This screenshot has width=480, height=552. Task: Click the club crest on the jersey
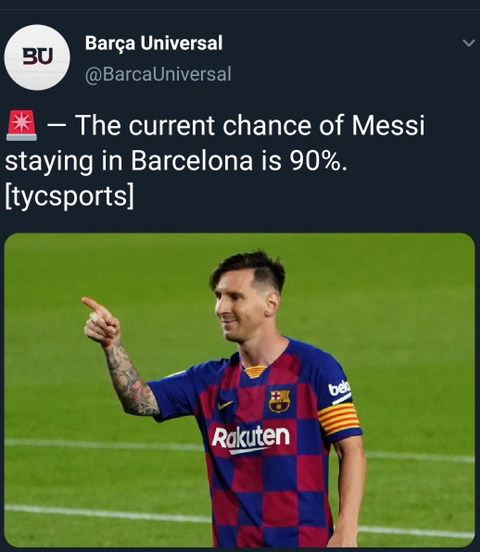click(x=280, y=401)
